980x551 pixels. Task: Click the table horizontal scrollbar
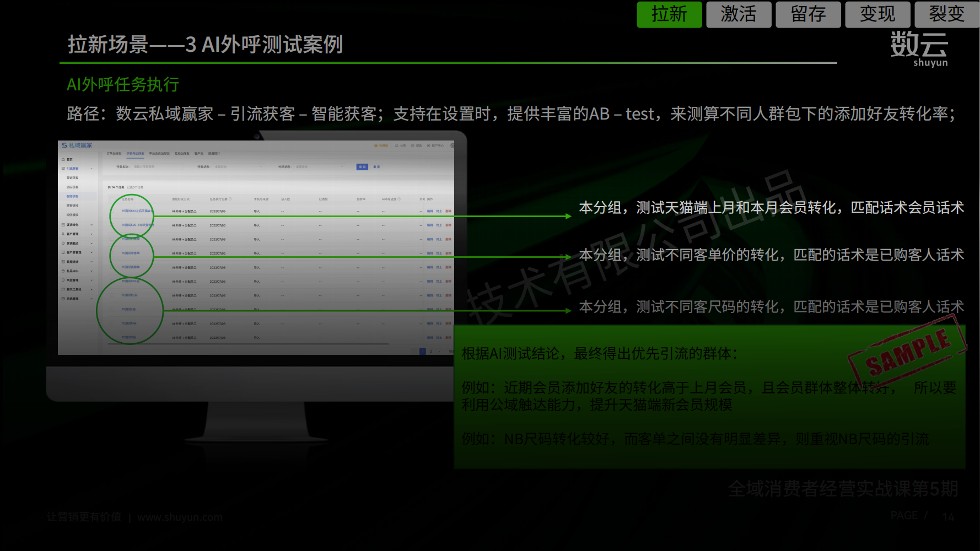pos(249,344)
